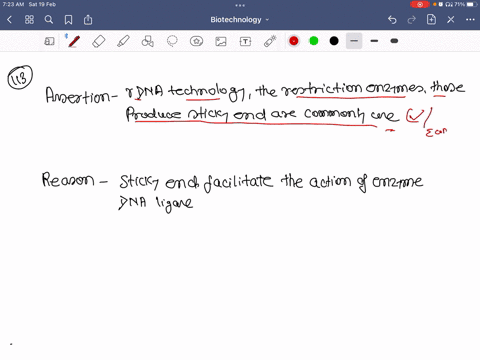Open the three-dot more options menu
The width and height of the screenshot is (480, 360).
(470, 20)
